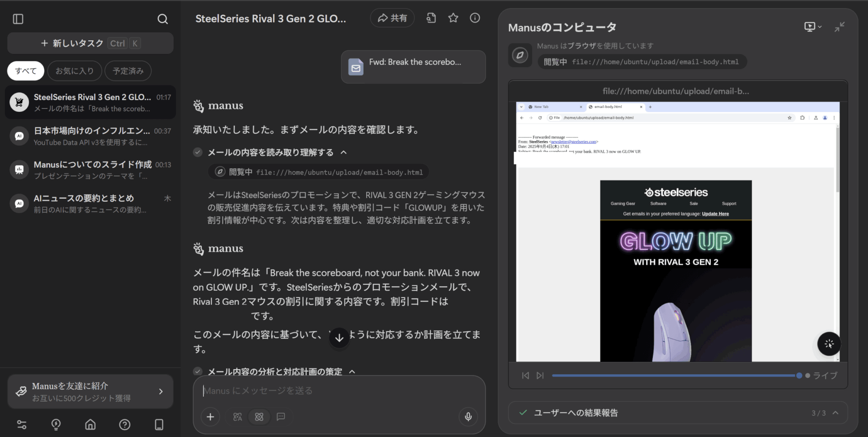Screen dimensions: 868x437
Task: Open settings sliders icon at sidebar bottom
Action: (x=22, y=425)
